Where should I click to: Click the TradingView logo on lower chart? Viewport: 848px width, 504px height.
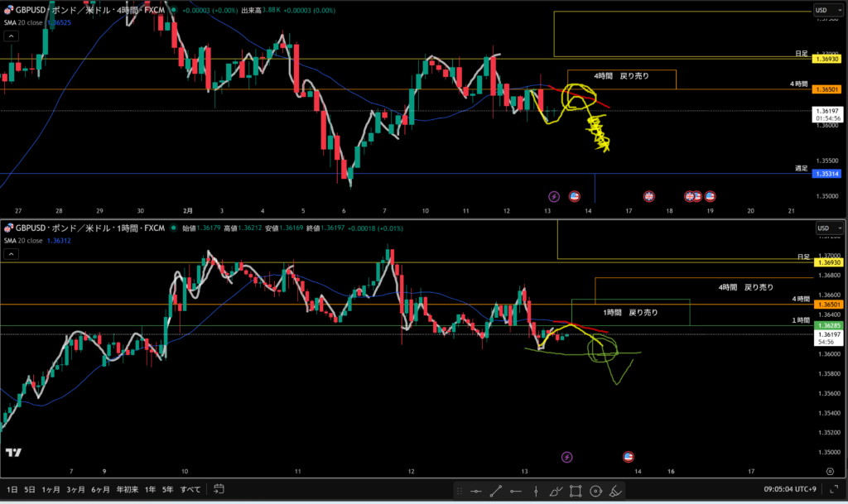click(12, 453)
